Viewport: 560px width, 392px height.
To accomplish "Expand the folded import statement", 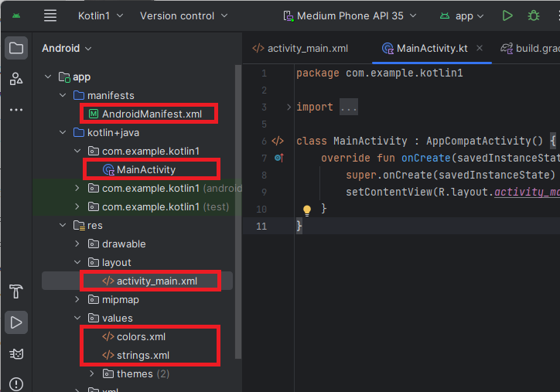I will tap(289, 107).
